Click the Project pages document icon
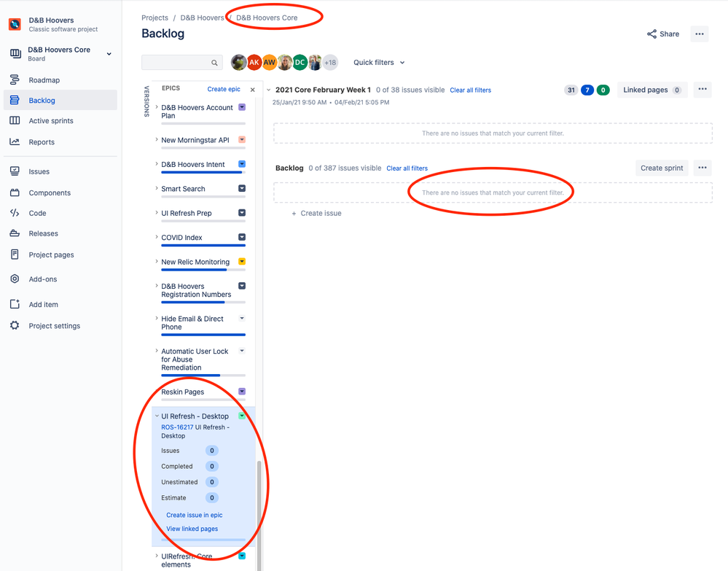Viewport: 728px width, 571px height. pos(15,255)
